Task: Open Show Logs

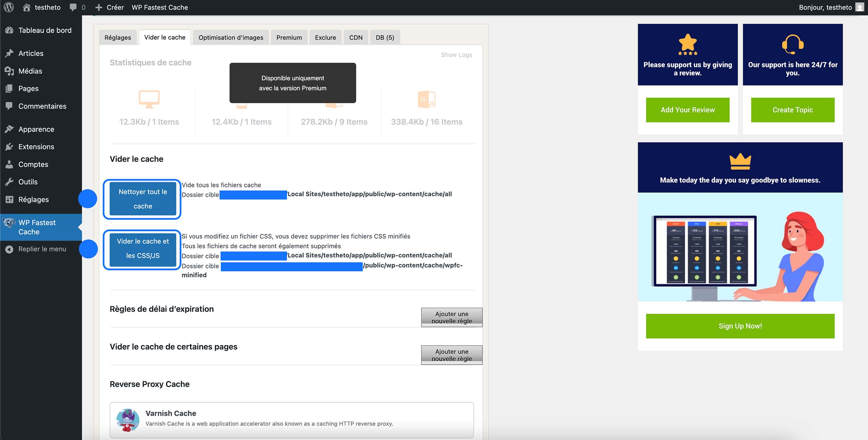Action: (456, 54)
